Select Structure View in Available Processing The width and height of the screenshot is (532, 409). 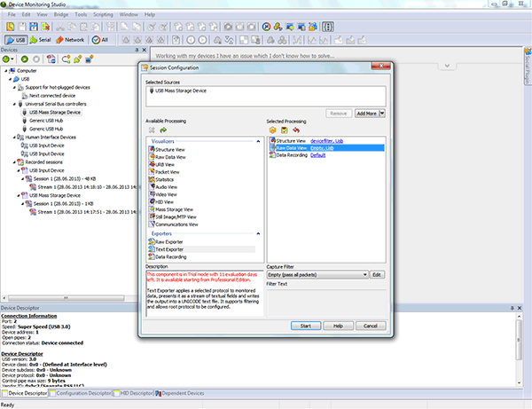167,149
